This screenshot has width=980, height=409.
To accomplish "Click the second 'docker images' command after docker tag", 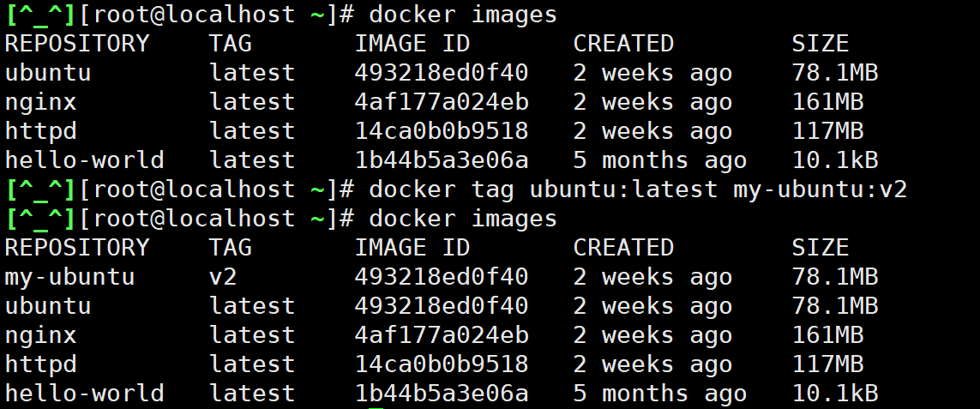I will coord(463,219).
